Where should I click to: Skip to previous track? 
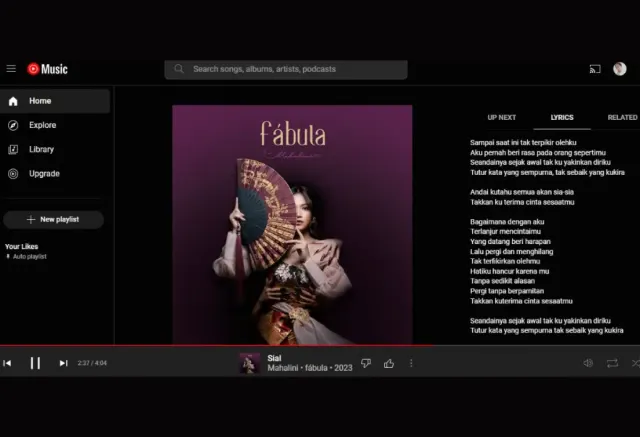tap(7, 363)
